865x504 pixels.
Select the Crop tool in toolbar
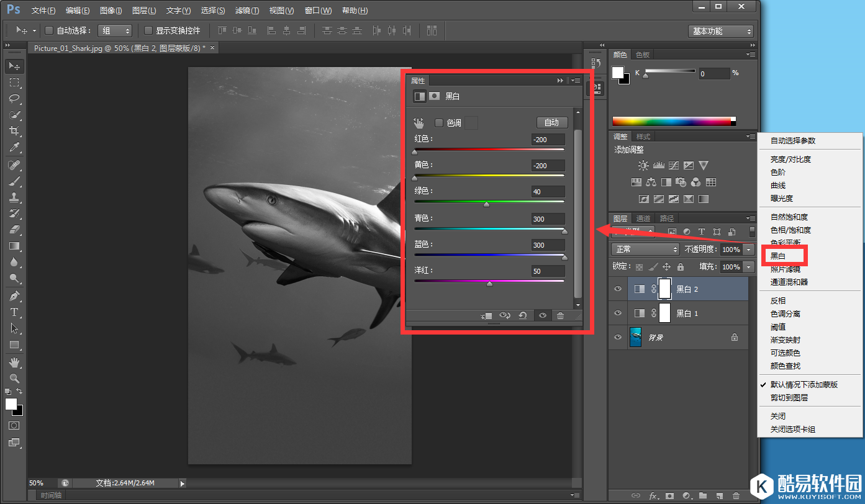click(x=14, y=131)
